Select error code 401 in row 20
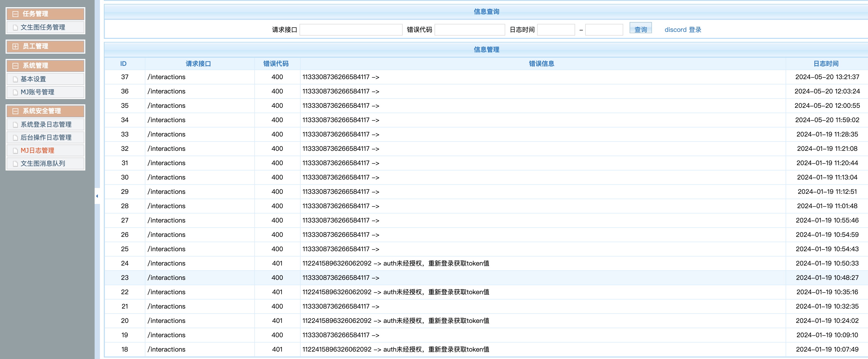 click(277, 320)
